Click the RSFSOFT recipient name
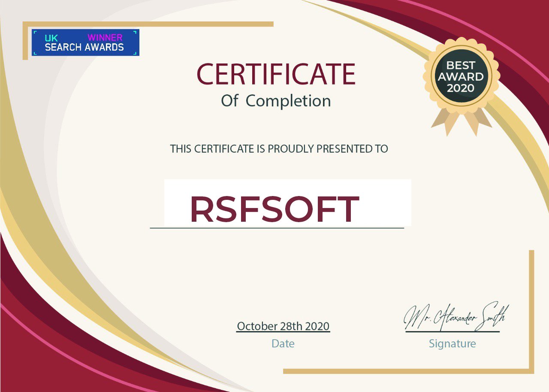 click(x=274, y=209)
